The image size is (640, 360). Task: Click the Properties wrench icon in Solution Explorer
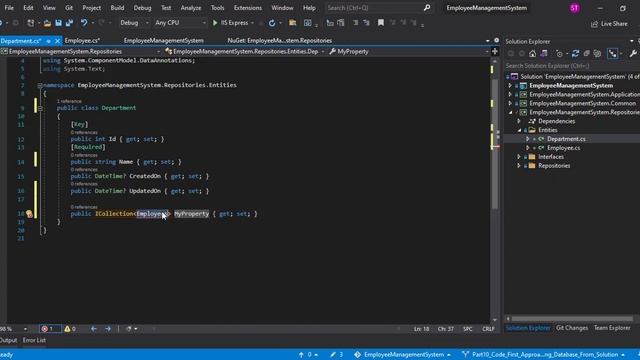[633, 54]
